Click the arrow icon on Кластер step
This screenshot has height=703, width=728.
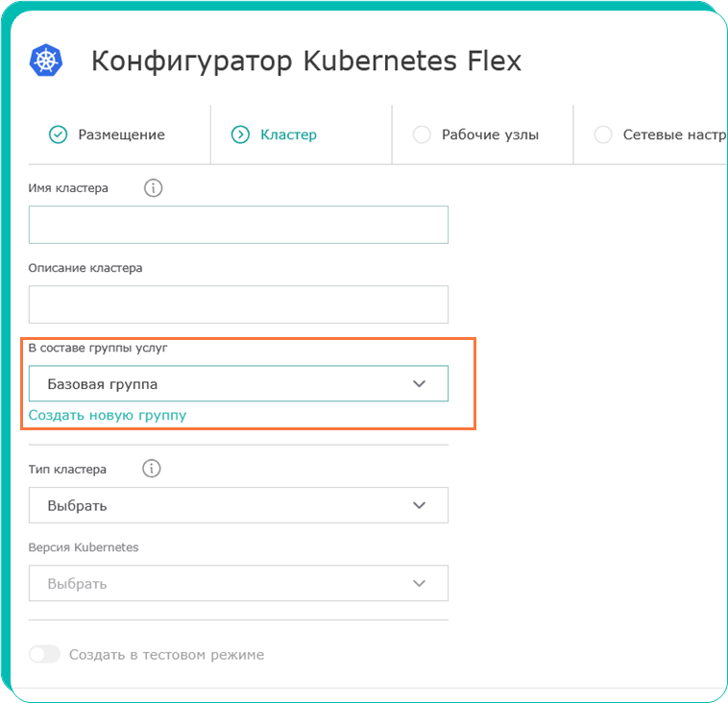pos(240,134)
